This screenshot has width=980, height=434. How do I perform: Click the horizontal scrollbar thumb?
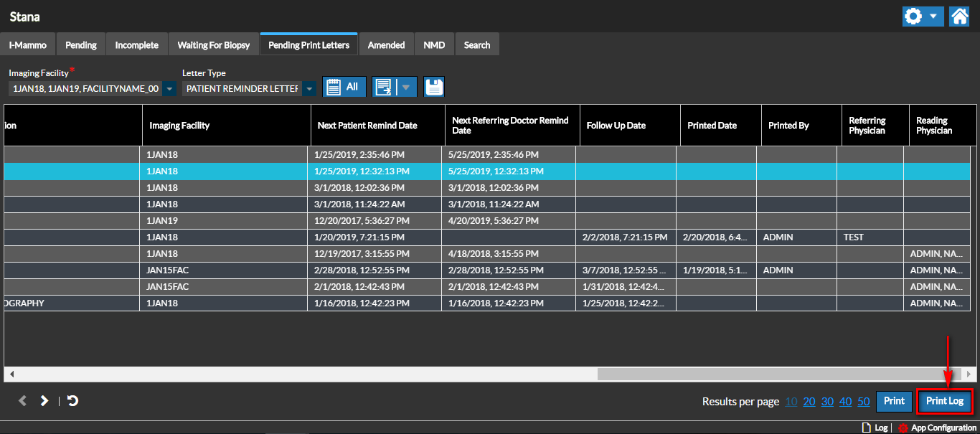pyautogui.click(x=778, y=374)
